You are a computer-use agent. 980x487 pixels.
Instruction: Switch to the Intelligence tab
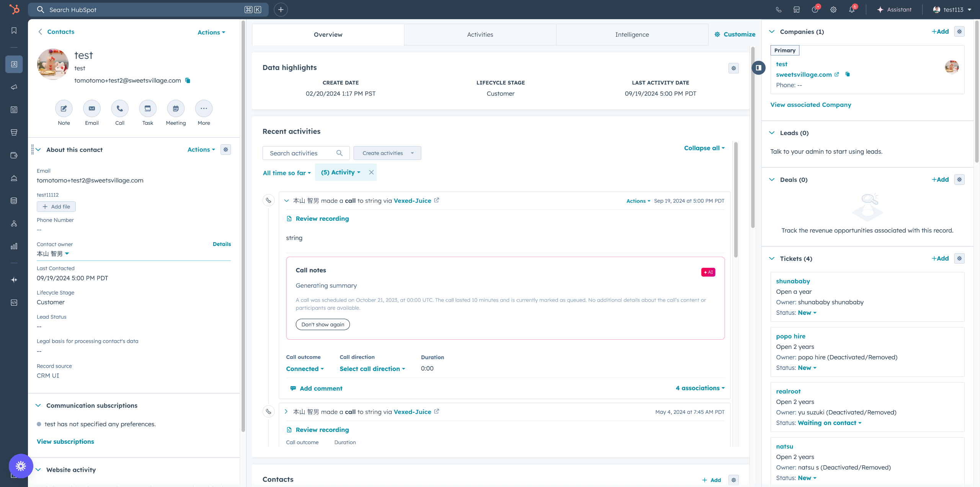632,34
